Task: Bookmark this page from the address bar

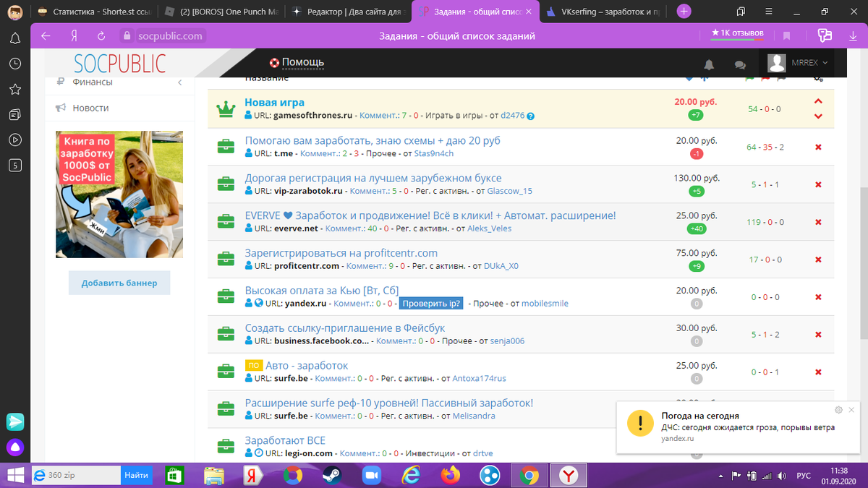Action: click(787, 35)
